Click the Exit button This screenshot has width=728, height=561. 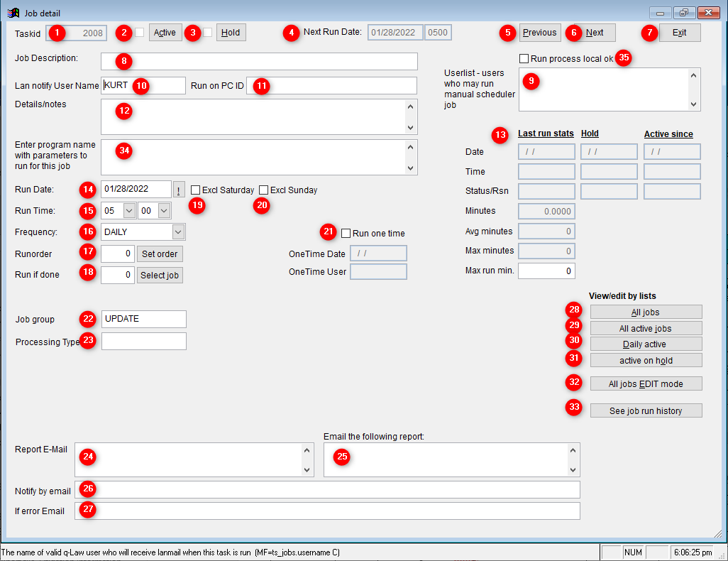(x=680, y=33)
